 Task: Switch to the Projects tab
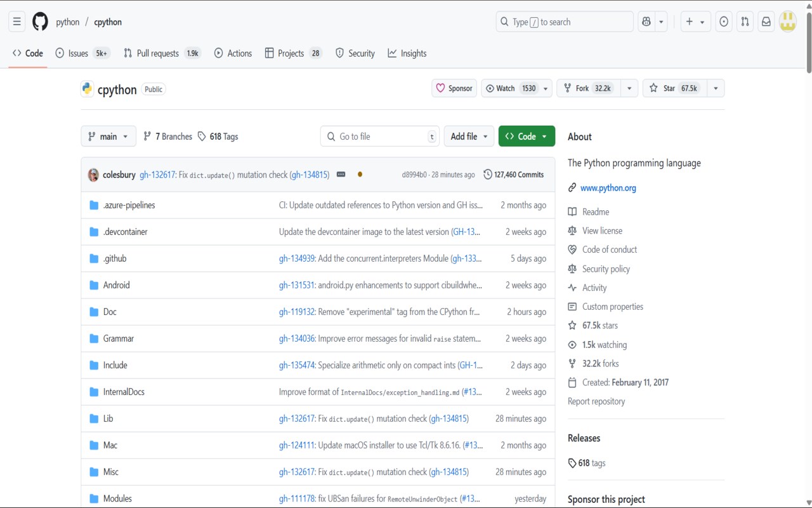pos(294,53)
